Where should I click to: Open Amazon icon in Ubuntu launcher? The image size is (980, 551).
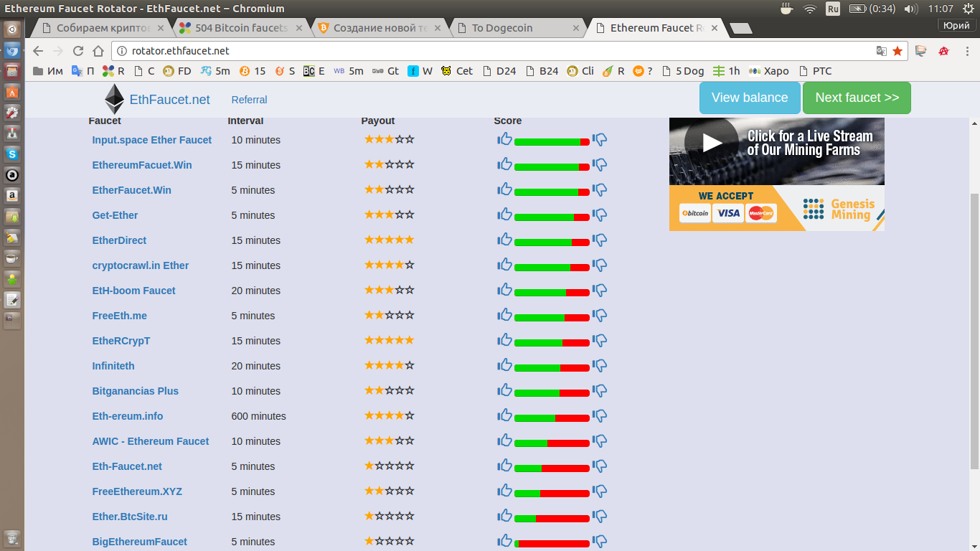(12, 195)
